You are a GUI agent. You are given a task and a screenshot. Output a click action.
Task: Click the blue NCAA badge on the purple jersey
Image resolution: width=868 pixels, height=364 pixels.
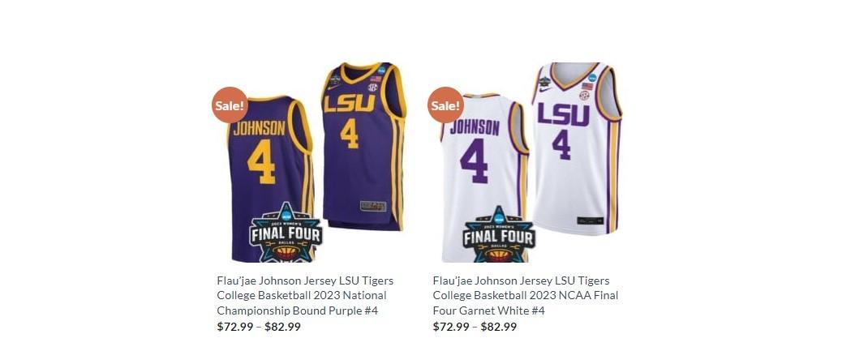(x=381, y=71)
